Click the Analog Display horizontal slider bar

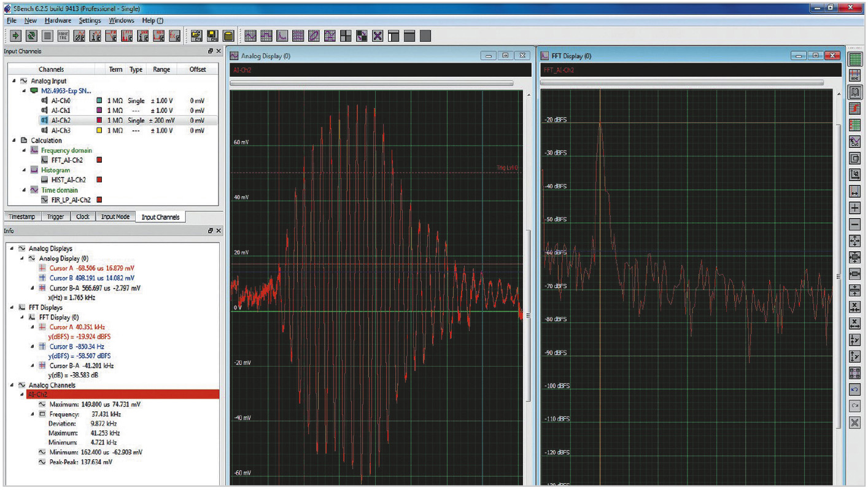pos(371,84)
